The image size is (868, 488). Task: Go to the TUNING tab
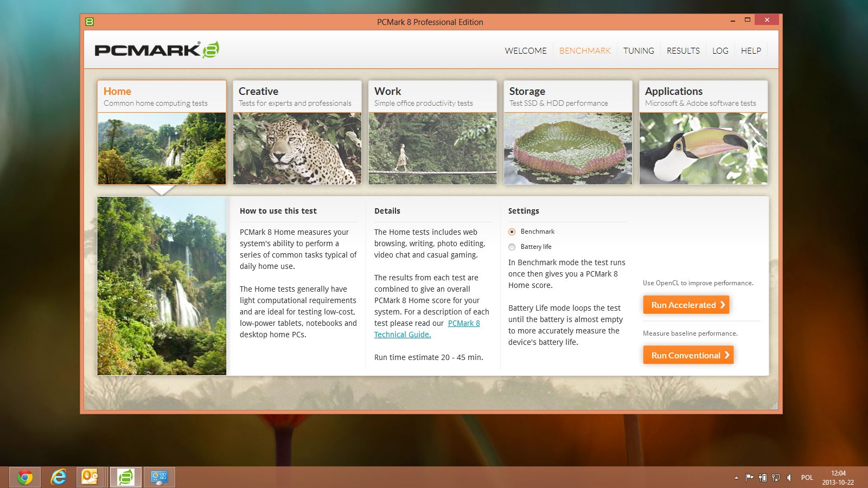coord(639,50)
